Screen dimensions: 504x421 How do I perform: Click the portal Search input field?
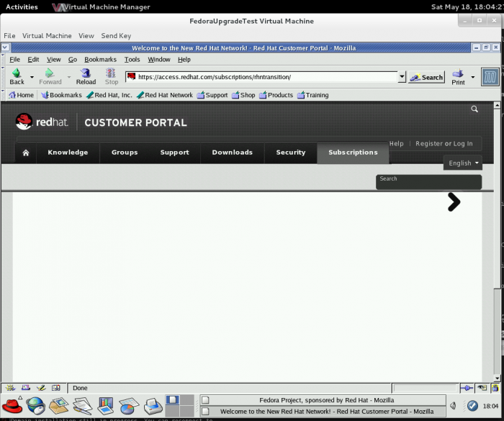tap(428, 183)
